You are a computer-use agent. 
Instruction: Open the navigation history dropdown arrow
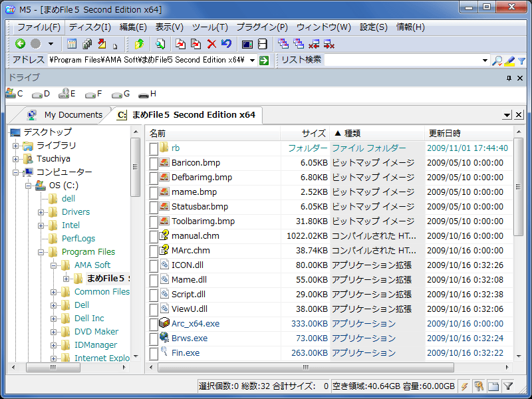point(51,44)
